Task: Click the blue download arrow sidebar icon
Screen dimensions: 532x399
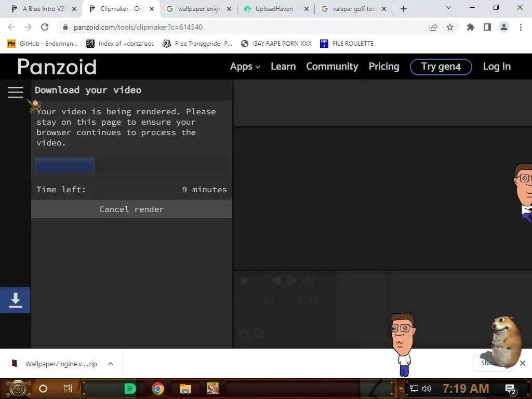Action: (15, 300)
